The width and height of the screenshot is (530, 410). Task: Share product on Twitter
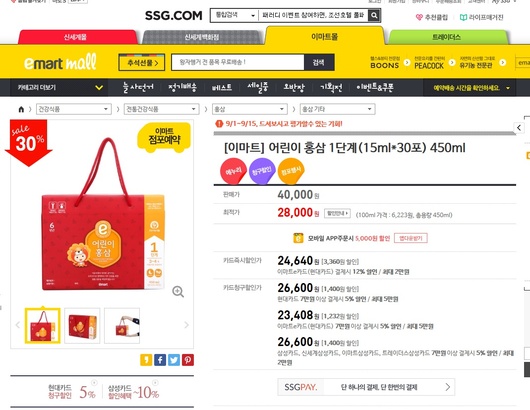(174, 360)
